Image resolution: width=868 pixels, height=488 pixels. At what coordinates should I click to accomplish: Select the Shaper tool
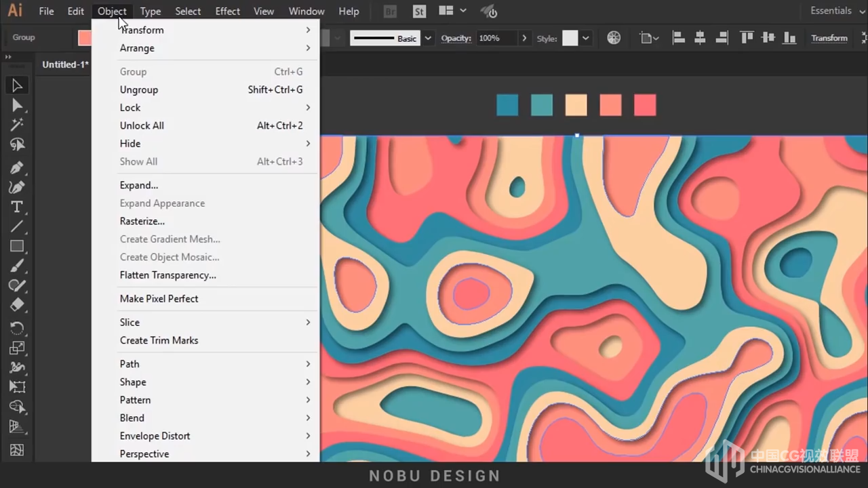(x=17, y=285)
